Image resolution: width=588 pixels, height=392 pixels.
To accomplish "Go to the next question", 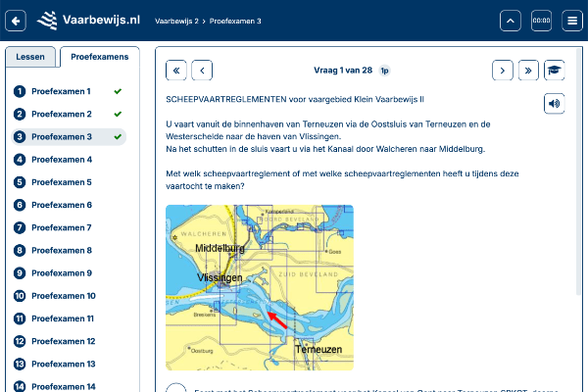I will (503, 71).
